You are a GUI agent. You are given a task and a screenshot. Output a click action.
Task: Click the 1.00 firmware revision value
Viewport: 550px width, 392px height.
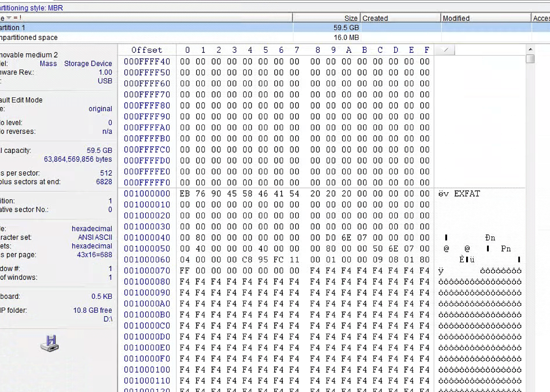click(105, 72)
